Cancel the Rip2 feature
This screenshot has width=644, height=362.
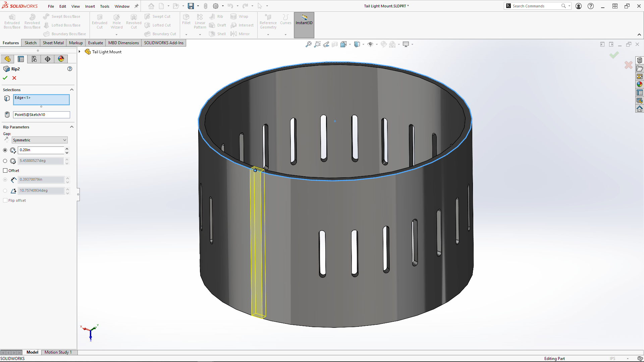tap(14, 78)
